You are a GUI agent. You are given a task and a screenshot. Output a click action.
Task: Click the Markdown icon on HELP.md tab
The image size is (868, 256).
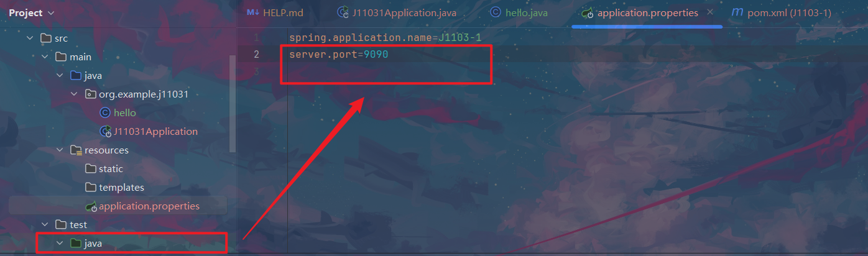[252, 12]
